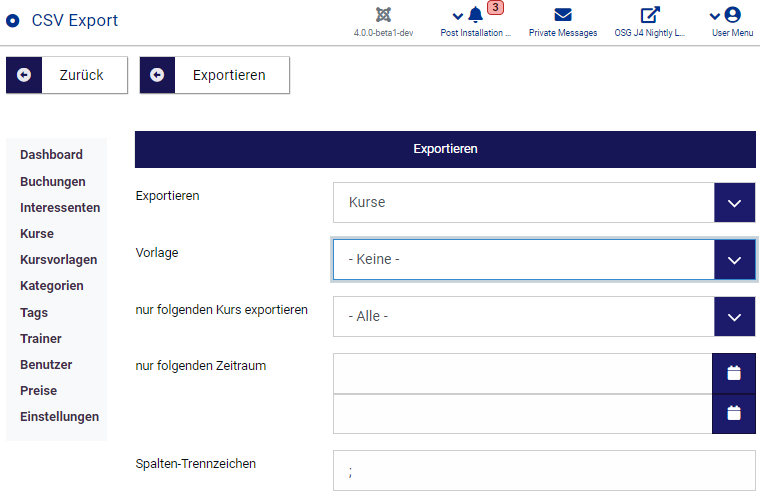Go to Dashboard in the sidebar

[51, 155]
